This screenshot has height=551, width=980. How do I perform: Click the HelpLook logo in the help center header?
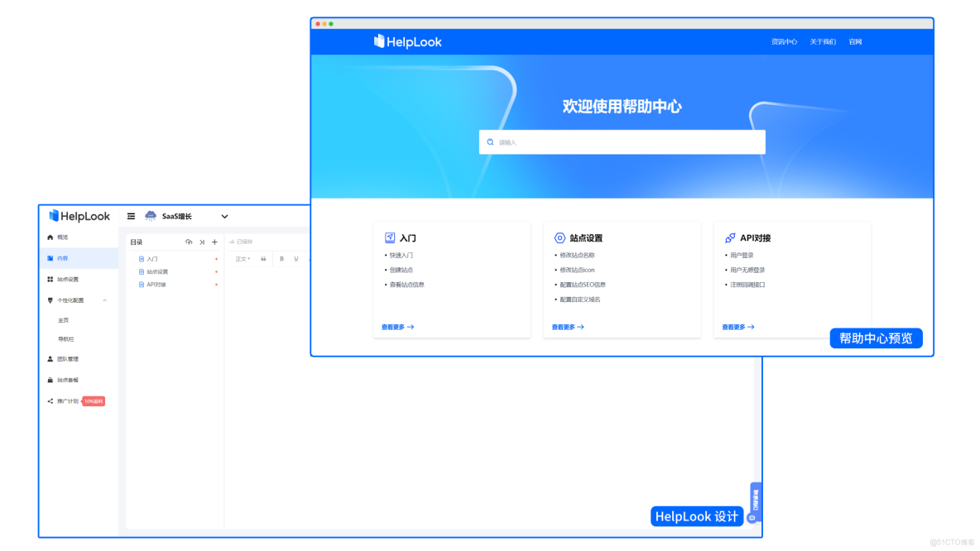click(407, 42)
